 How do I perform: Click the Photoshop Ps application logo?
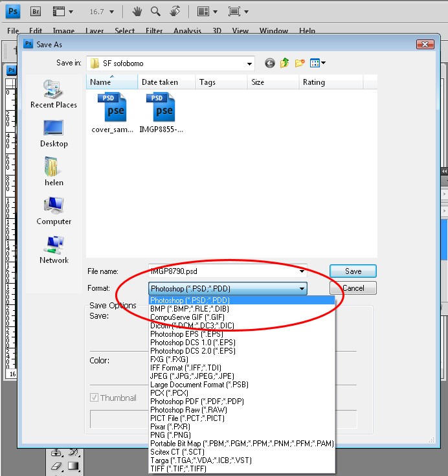13,12
